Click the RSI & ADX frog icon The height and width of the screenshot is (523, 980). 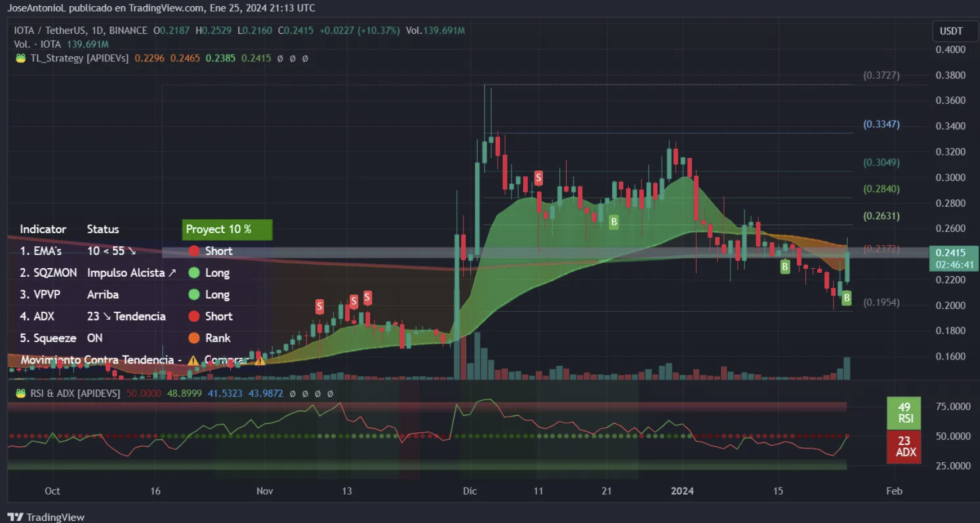[21, 393]
